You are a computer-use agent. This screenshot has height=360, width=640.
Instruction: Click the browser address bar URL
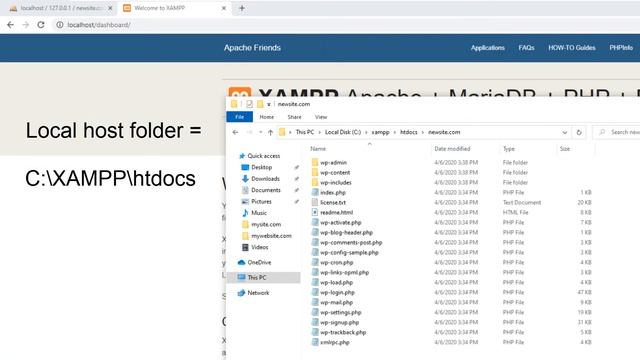pos(99,25)
